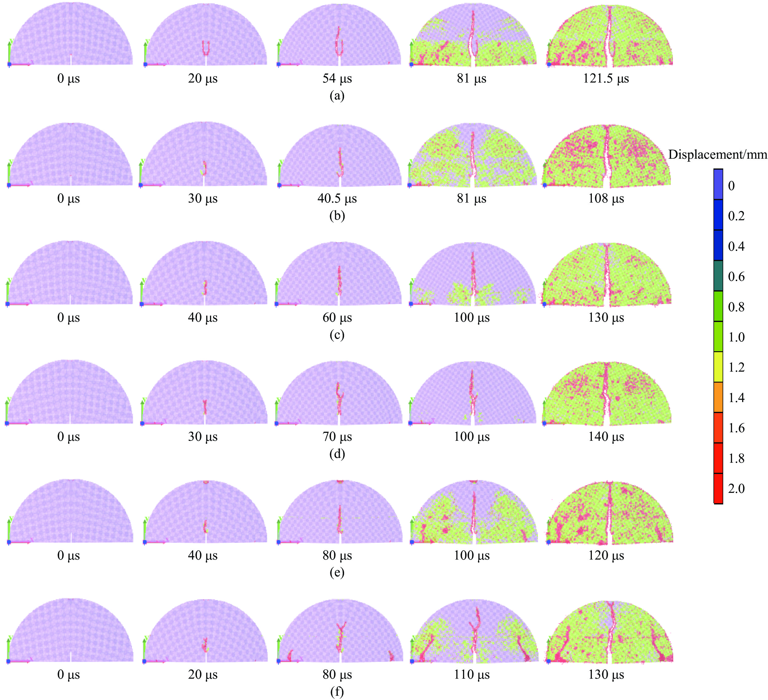Select the row (b) image at 30 µs
Image resolution: width=768 pixels, height=700 pixels.
coord(204,154)
